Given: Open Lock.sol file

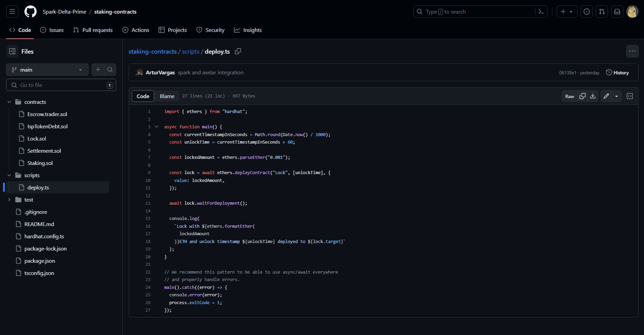Looking at the screenshot, I should (37, 138).
